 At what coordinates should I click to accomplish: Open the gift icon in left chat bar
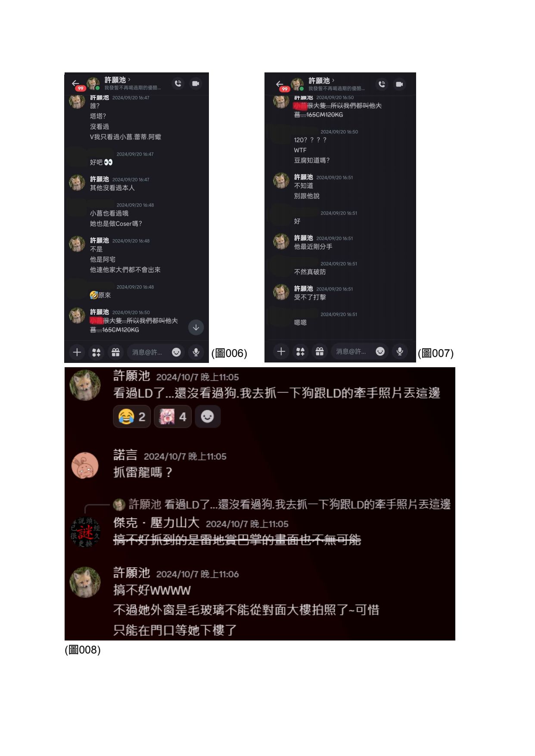click(x=116, y=352)
